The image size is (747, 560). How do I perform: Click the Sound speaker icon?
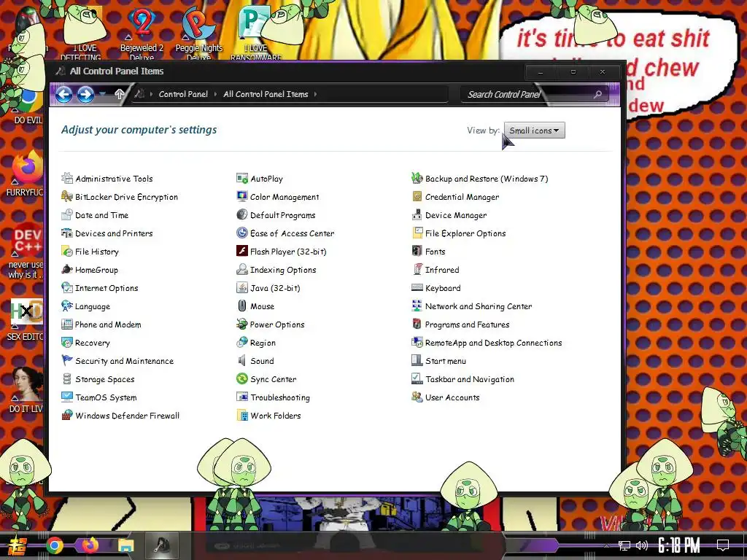pos(242,361)
